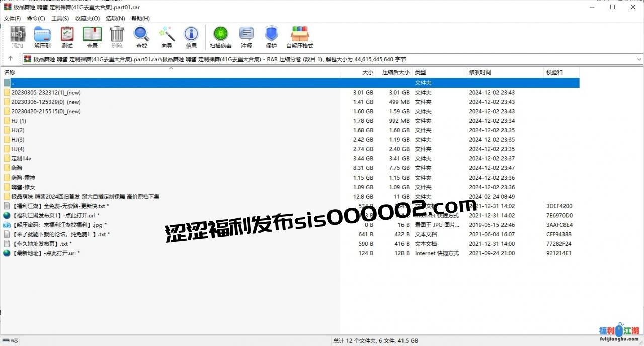Sort by the 大小 column header
This screenshot has width=644, height=346.
[x=358, y=72]
